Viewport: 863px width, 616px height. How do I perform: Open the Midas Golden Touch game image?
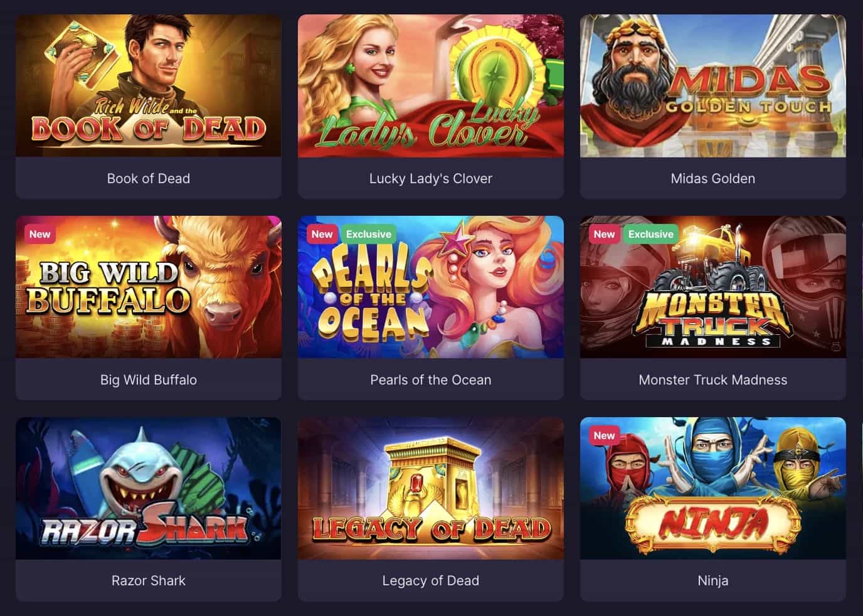(713, 85)
